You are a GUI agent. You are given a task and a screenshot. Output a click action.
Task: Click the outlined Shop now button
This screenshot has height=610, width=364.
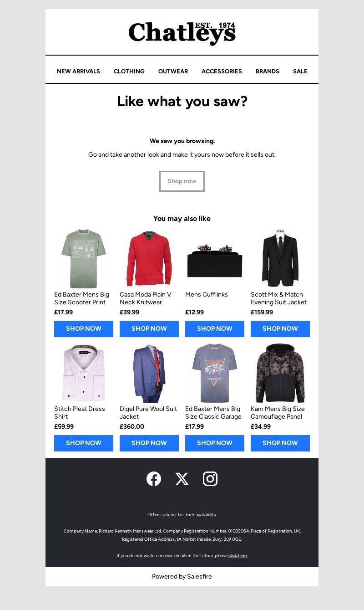(x=182, y=181)
